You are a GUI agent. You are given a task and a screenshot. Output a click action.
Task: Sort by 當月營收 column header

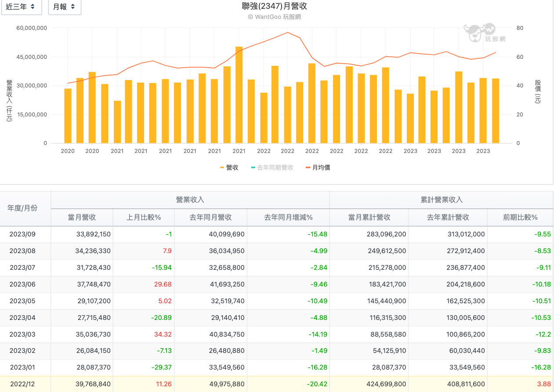click(x=82, y=218)
